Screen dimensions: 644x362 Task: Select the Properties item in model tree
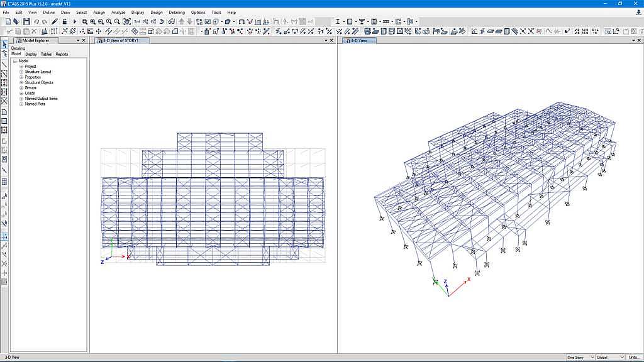[x=33, y=77]
